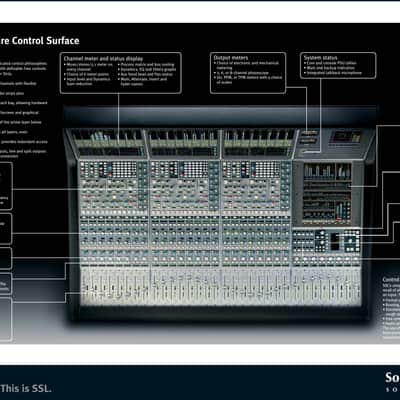Click the black display panel below the master touchscreen
The image size is (400, 400).
click(335, 241)
